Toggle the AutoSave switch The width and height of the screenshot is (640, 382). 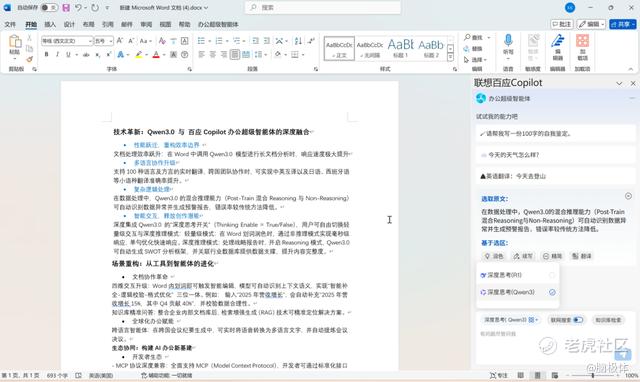click(49, 8)
